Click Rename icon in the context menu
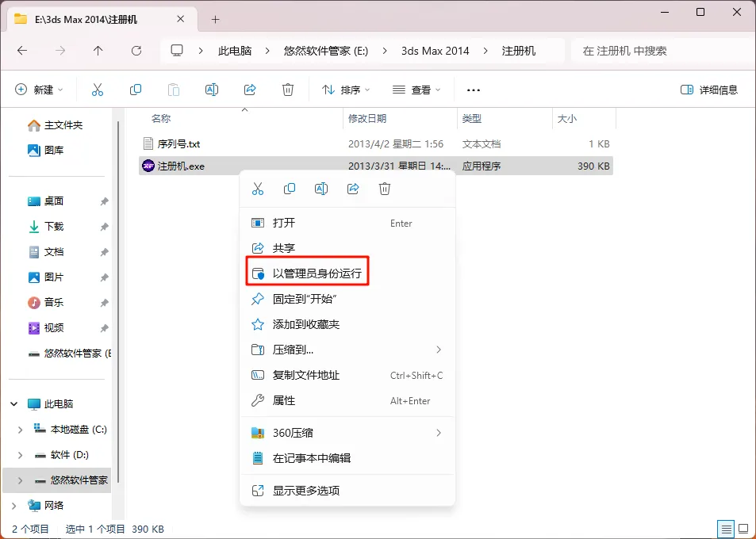This screenshot has height=539, width=756. 321,189
